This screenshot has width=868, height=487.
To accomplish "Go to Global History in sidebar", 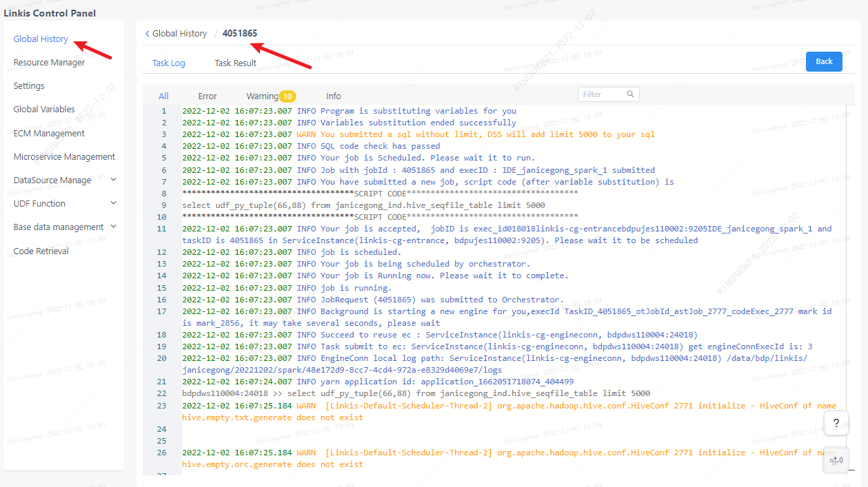I will [x=41, y=39].
